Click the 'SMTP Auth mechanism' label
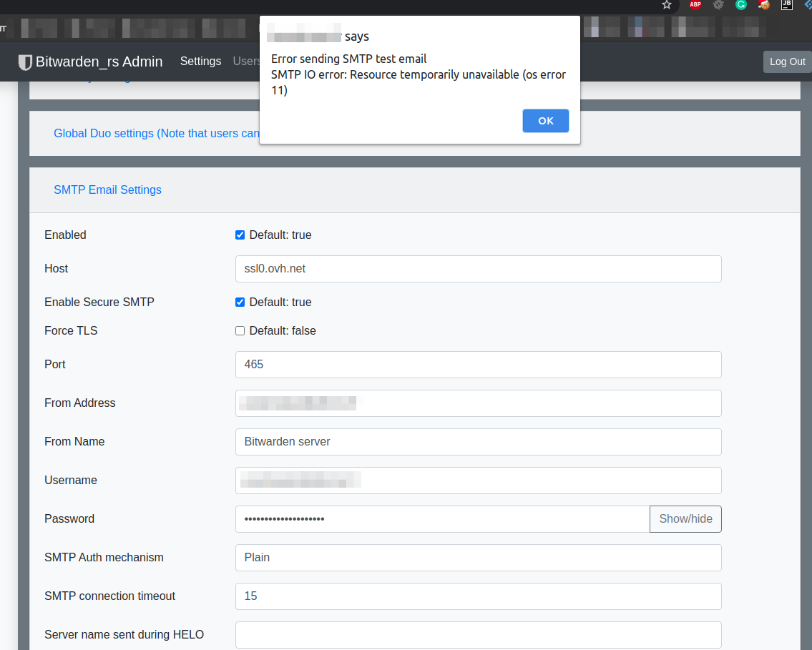The width and height of the screenshot is (812, 650). [x=104, y=557]
